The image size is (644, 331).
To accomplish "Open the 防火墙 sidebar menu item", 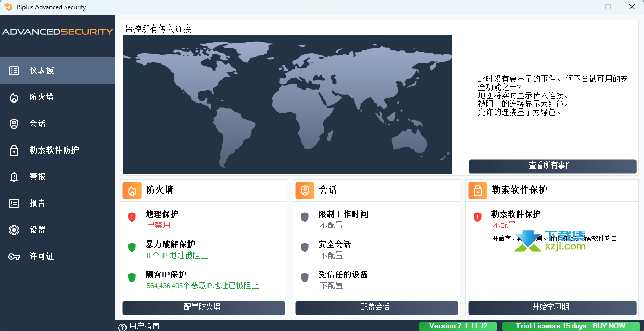I will tap(57, 97).
